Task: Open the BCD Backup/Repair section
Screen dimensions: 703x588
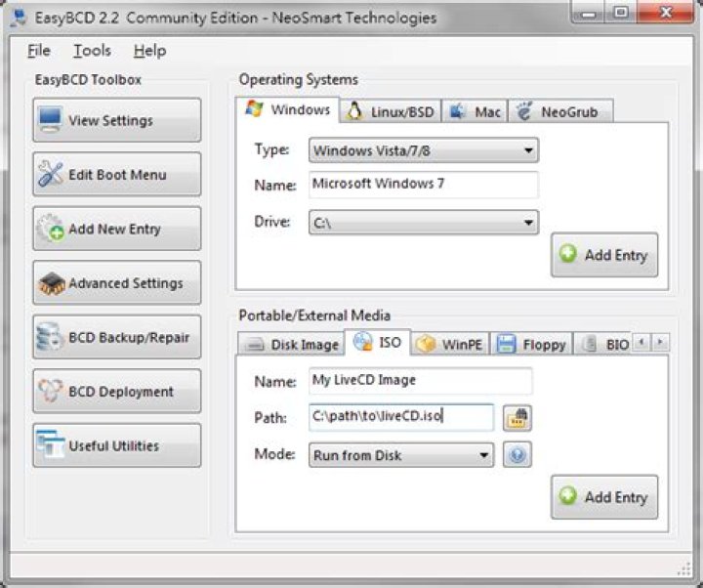Action: (x=117, y=337)
